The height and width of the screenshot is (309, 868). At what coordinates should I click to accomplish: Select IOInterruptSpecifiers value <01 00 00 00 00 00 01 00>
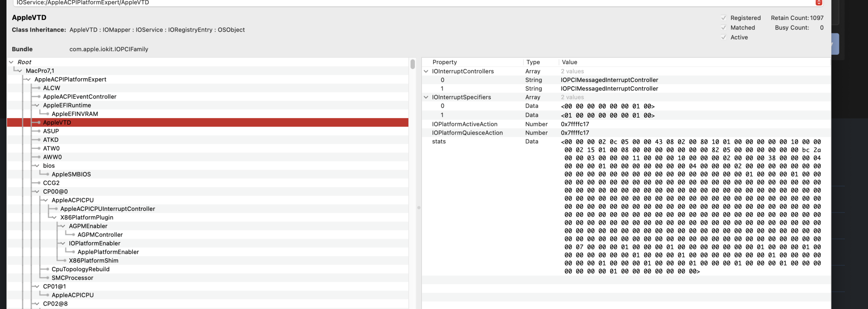click(x=608, y=115)
